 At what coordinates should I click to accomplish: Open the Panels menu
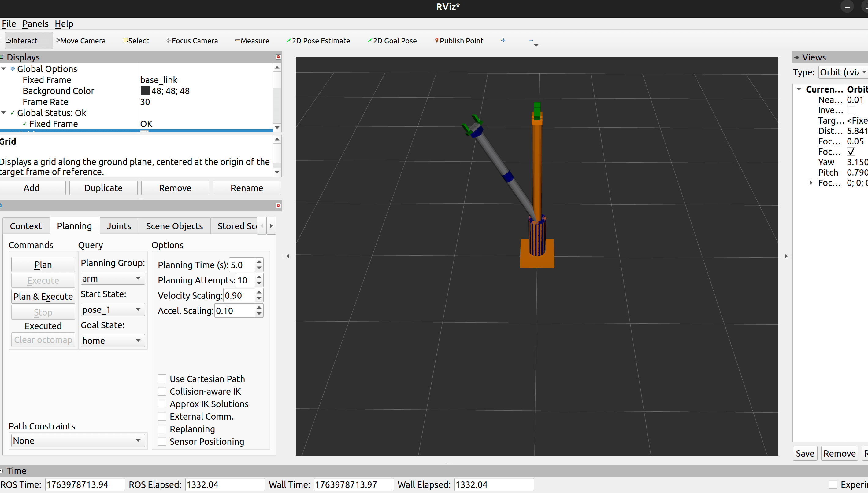pos(35,24)
